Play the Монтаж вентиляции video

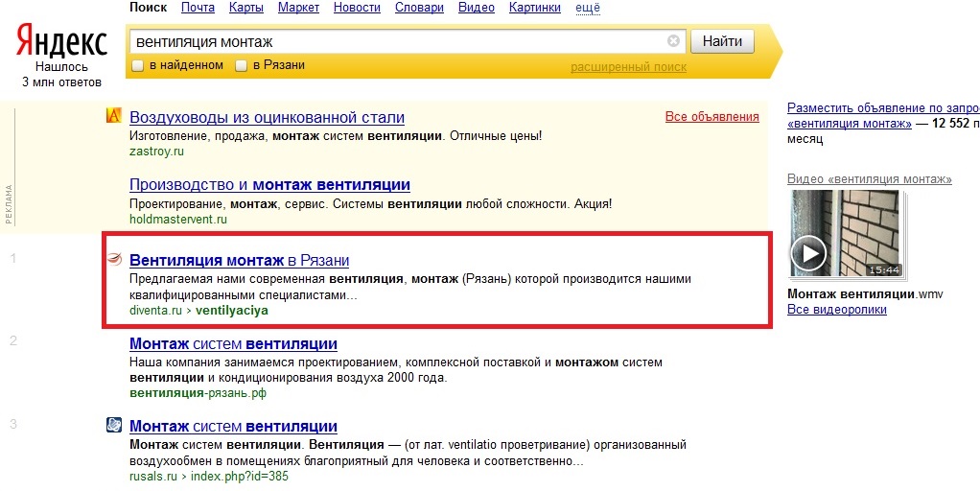(x=808, y=253)
